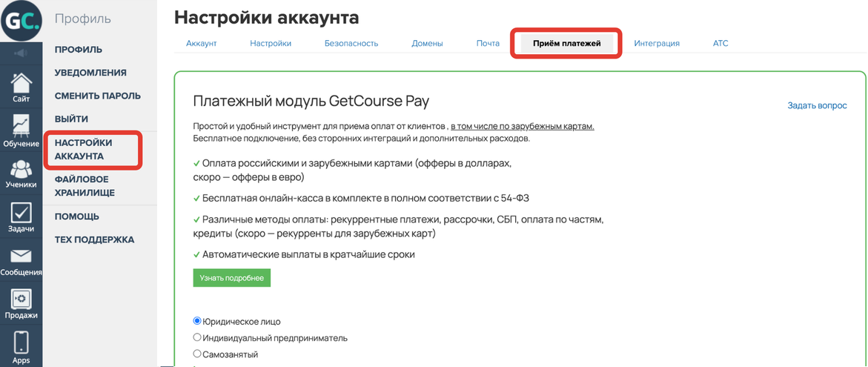Select the Юридическое лицо radio button
The width and height of the screenshot is (868, 367).
pos(196,320)
